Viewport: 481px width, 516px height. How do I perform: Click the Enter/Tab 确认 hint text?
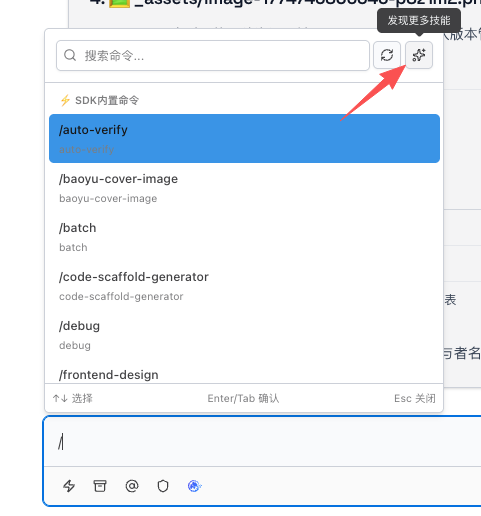point(243,398)
